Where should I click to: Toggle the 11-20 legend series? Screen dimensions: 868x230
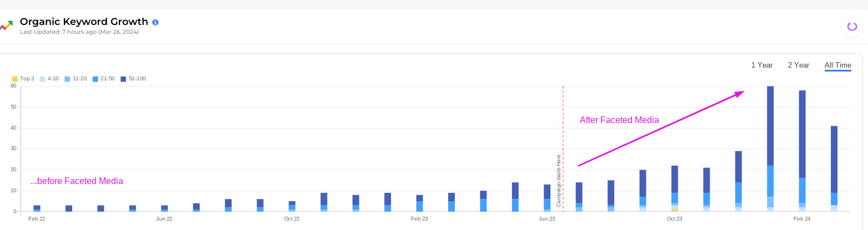76,79
